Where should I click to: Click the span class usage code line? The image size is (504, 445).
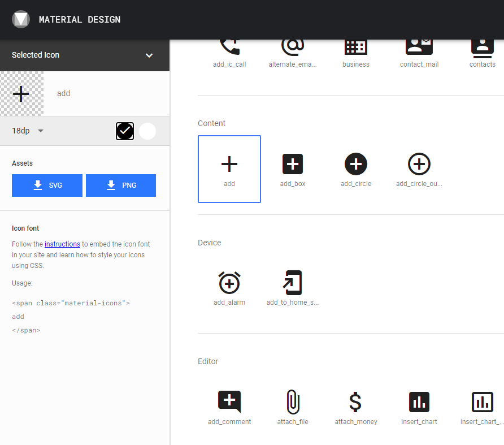[71, 303]
